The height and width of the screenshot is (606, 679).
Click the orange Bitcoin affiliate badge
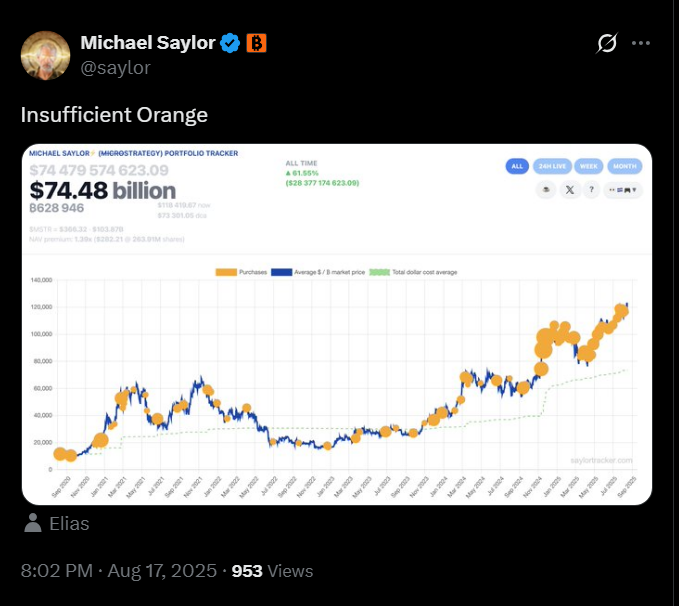point(256,43)
